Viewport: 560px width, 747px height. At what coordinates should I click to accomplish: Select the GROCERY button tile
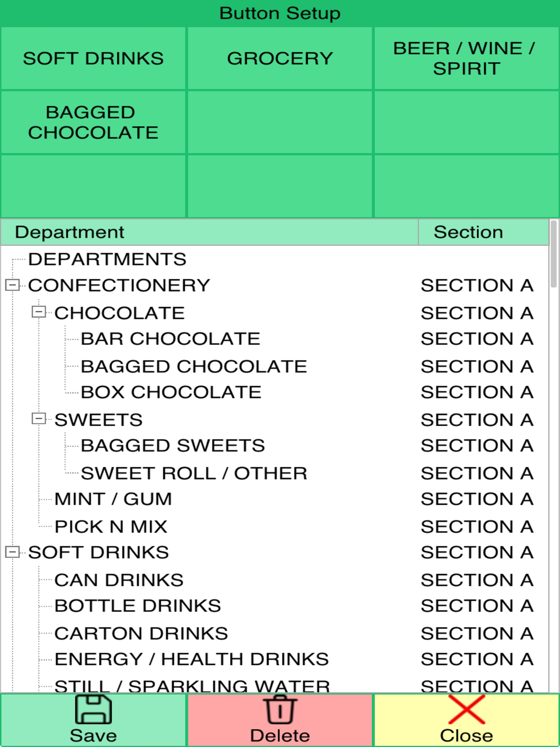(x=280, y=59)
